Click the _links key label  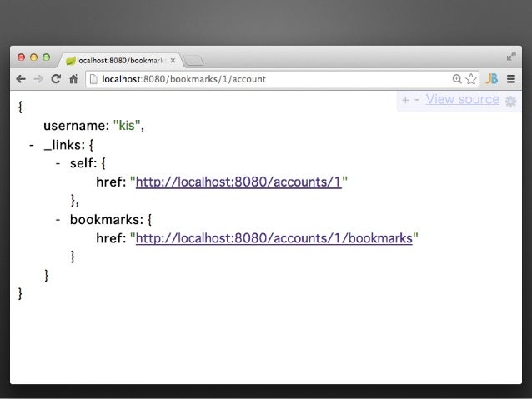[63, 145]
